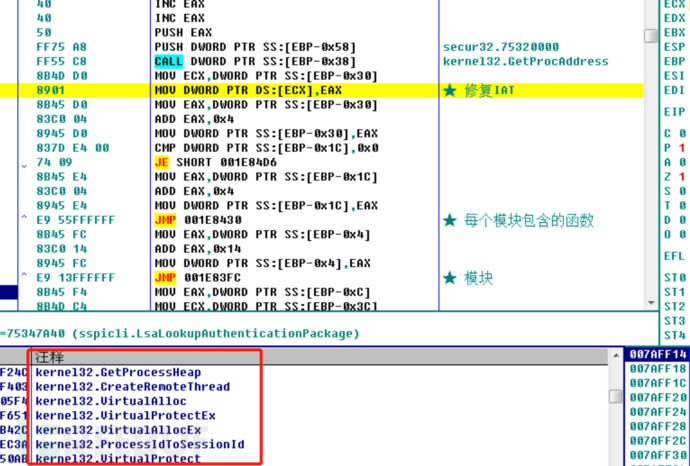Viewport: 690px width, 466px height.
Task: Click the disassembly pane scrollbar down arrow
Action: pyautogui.click(x=651, y=303)
